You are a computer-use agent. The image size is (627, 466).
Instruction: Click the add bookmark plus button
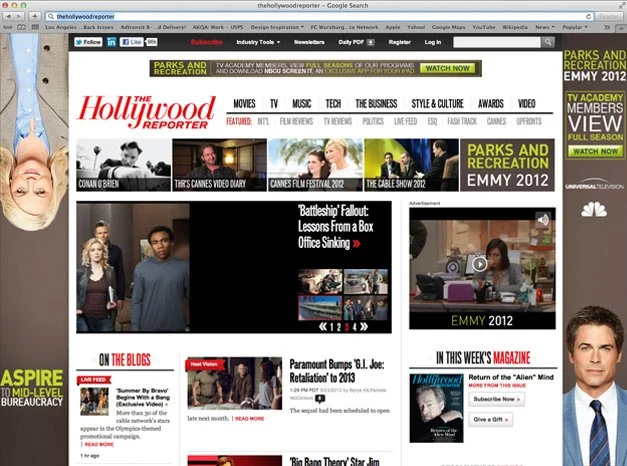click(35, 16)
